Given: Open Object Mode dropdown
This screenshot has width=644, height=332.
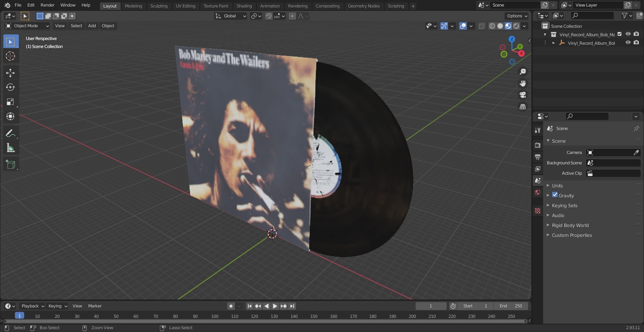Looking at the screenshot, I should pyautogui.click(x=27, y=26).
